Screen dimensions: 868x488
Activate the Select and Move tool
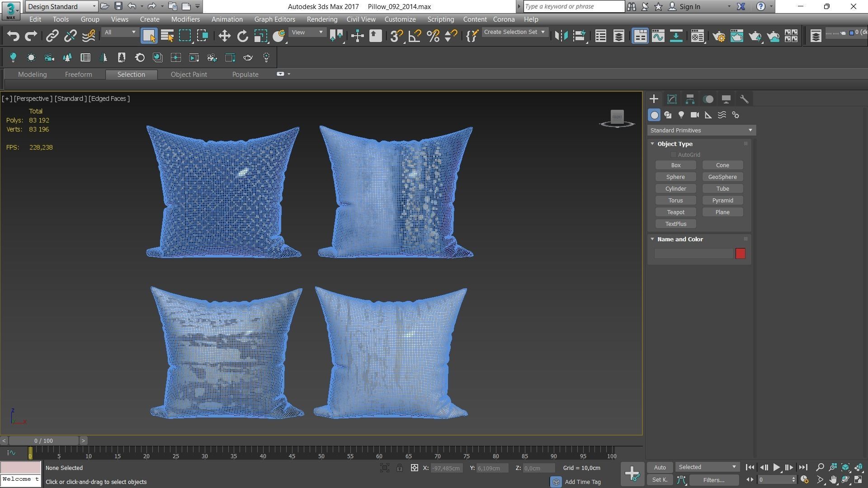pyautogui.click(x=224, y=36)
